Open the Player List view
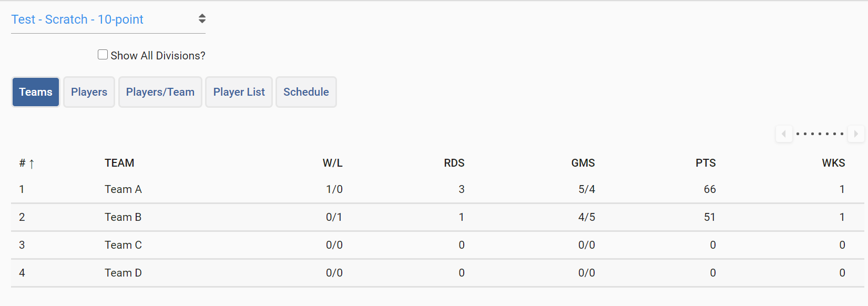 tap(239, 91)
